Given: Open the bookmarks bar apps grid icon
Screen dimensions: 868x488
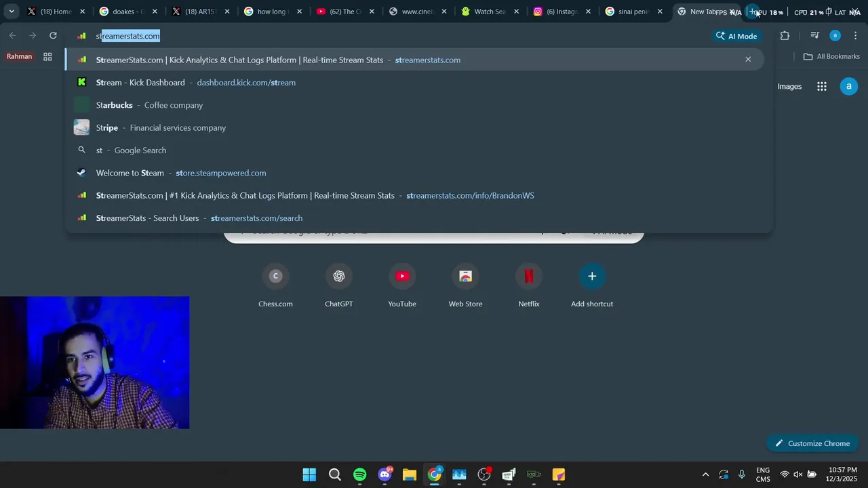Looking at the screenshot, I should pyautogui.click(x=47, y=57).
